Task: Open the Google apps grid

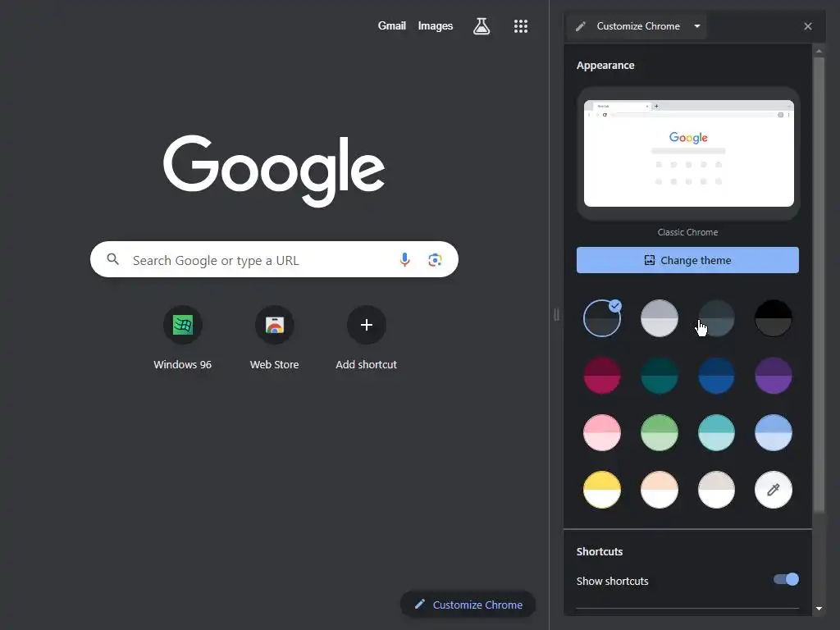Action: pos(521,26)
